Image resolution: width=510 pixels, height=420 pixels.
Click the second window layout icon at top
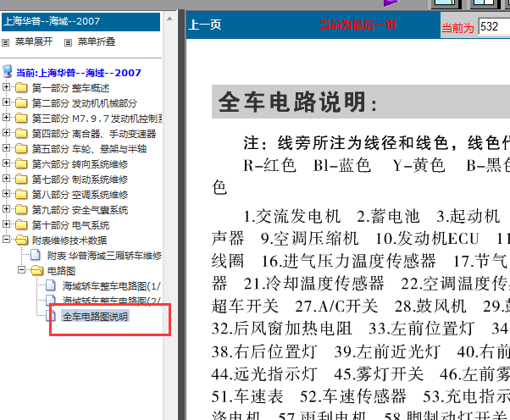pos(485,3)
